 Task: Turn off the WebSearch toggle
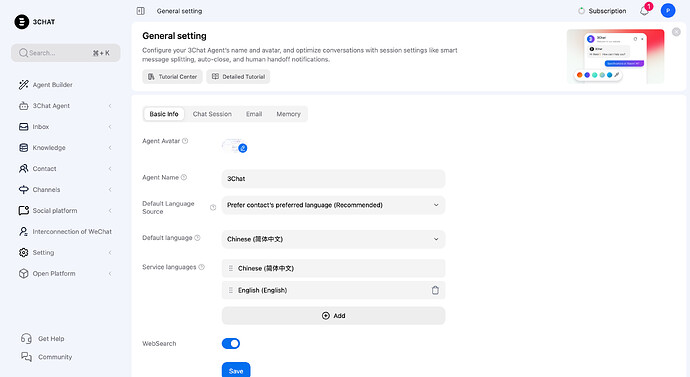pos(231,344)
